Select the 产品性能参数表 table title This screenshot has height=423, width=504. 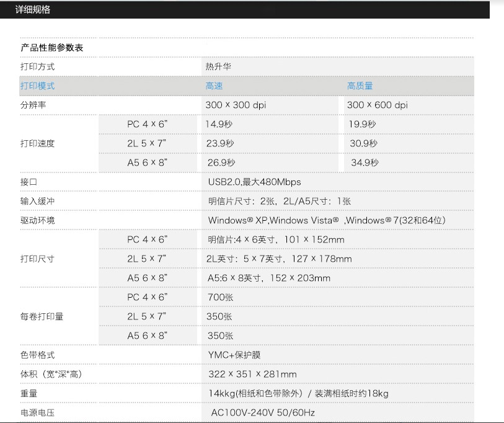coord(51,48)
